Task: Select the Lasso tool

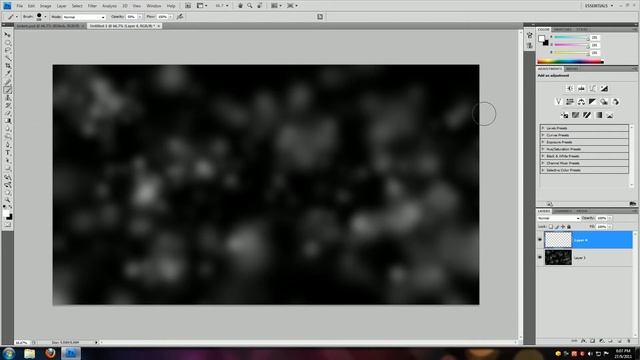Action: [8, 50]
